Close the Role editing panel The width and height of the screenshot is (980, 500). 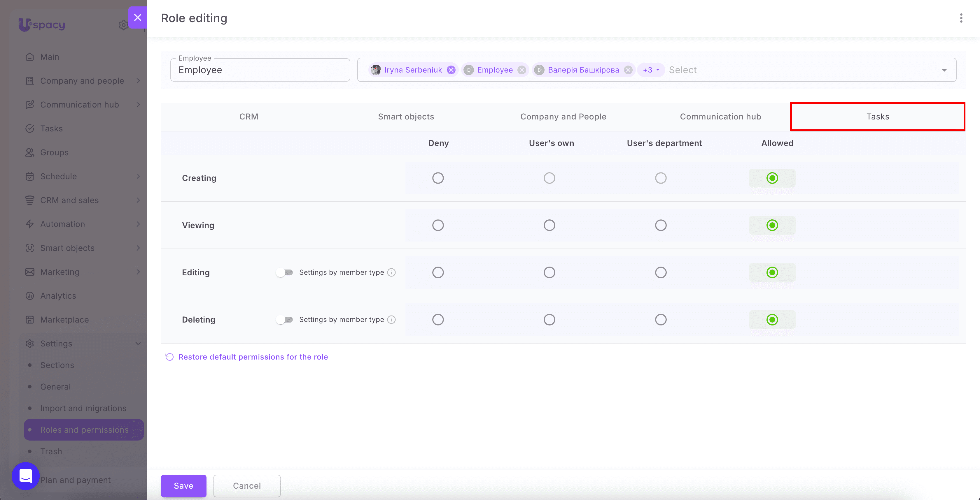pos(138,17)
